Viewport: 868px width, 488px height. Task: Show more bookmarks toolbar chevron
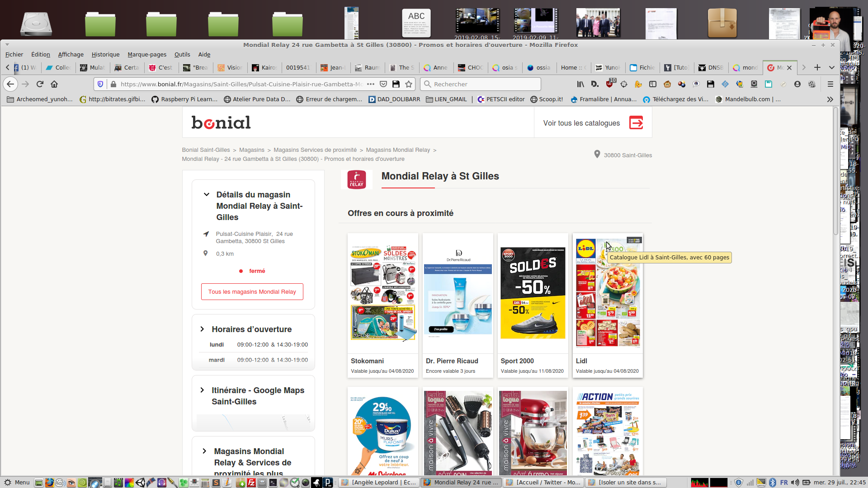830,99
